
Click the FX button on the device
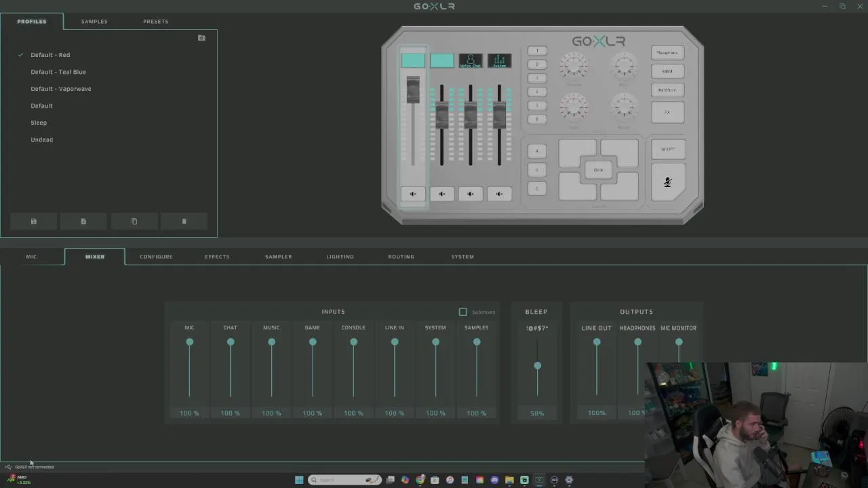click(667, 112)
